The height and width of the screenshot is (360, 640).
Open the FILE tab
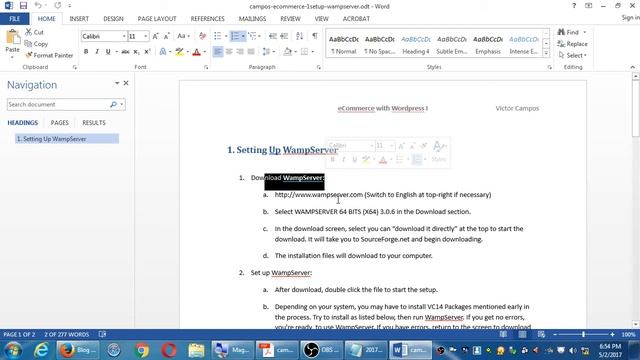pyautogui.click(x=15, y=19)
